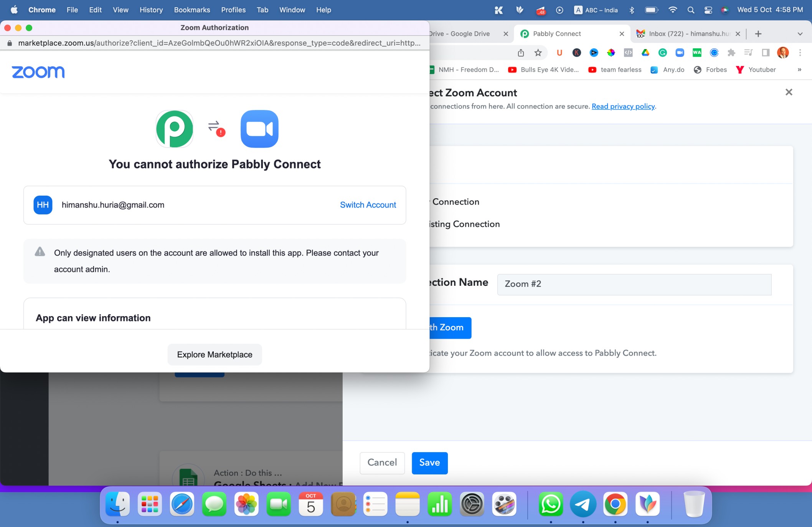Viewport: 812px width, 527px height.
Task: Open FaceTime from the Dock
Action: pyautogui.click(x=279, y=504)
